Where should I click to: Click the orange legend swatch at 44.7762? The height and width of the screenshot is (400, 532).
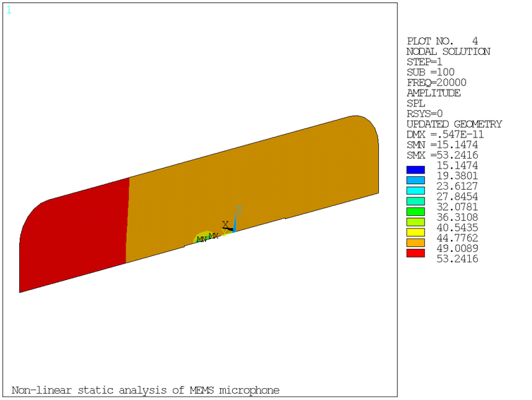click(x=416, y=243)
